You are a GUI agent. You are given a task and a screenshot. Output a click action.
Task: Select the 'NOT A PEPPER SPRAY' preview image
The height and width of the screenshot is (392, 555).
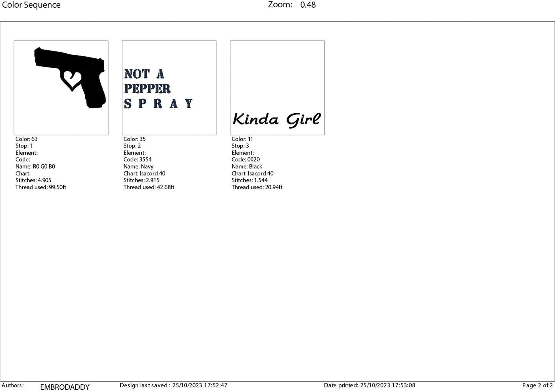(169, 88)
